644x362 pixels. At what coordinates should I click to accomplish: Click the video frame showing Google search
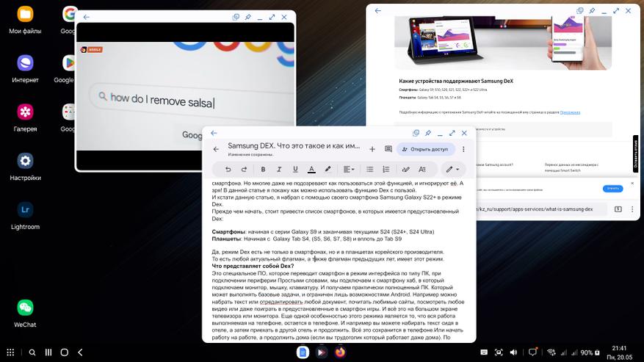185,95
